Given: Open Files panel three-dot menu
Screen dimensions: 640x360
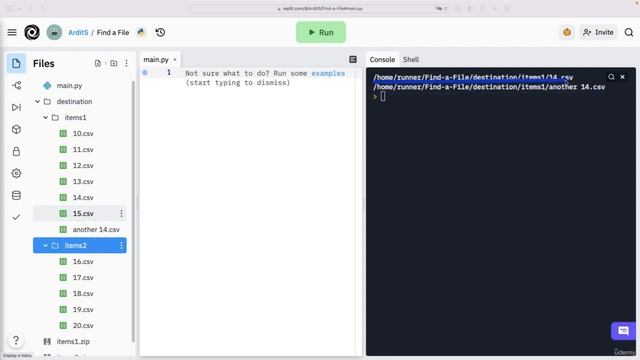Looking at the screenshot, I should pos(127,63).
